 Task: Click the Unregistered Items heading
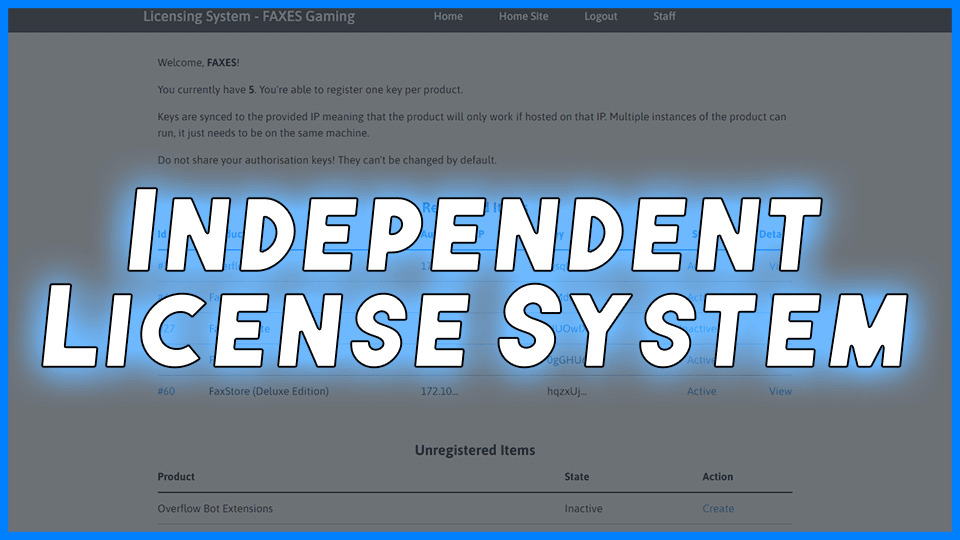pyautogui.click(x=475, y=451)
